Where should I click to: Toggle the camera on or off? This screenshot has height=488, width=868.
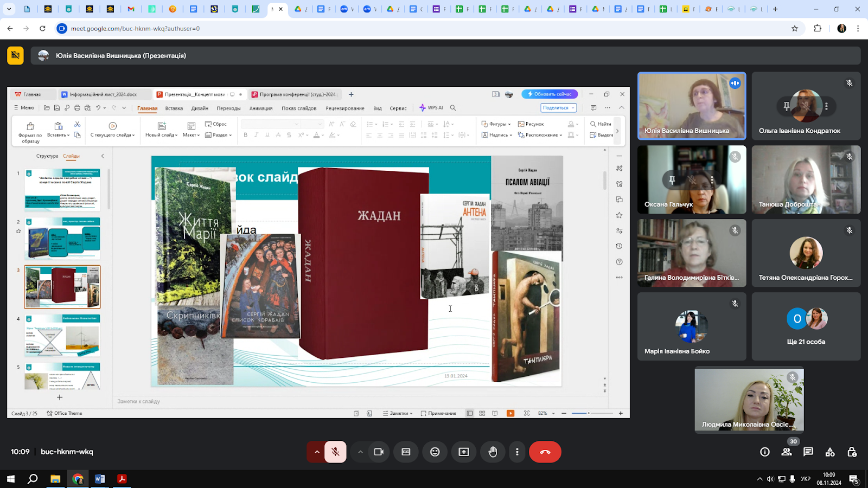click(x=379, y=452)
